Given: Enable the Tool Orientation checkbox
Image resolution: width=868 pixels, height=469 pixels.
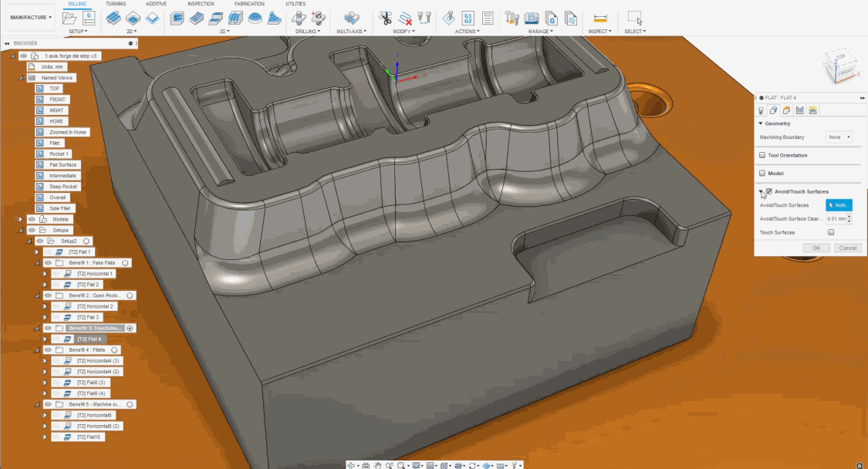Looking at the screenshot, I should (762, 155).
